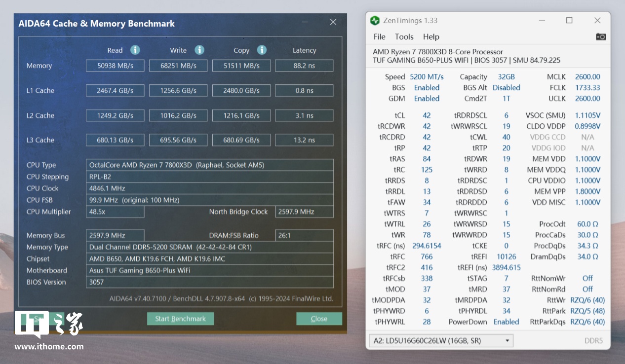Click the CPU Type information field
Image resolution: width=625 pixels, height=364 pixels.
click(209, 165)
